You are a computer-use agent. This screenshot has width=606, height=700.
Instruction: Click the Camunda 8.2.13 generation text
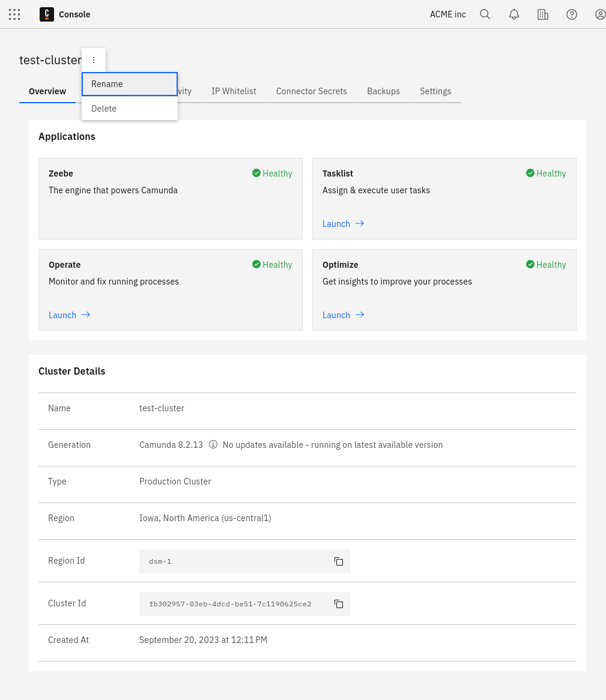[171, 445]
